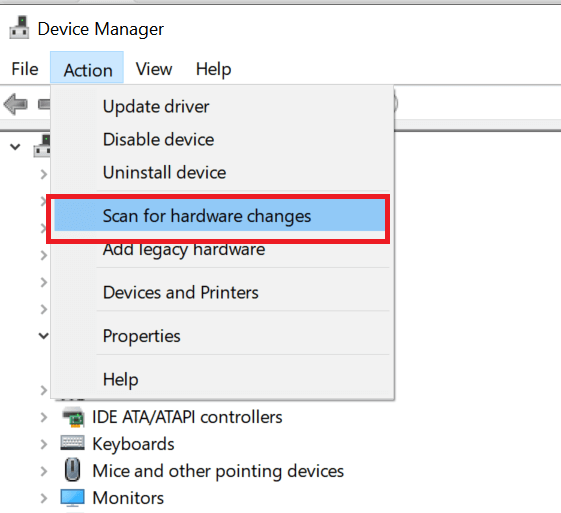This screenshot has height=513, width=561.
Task: Click the Device Manager title icon
Action: pos(19,28)
